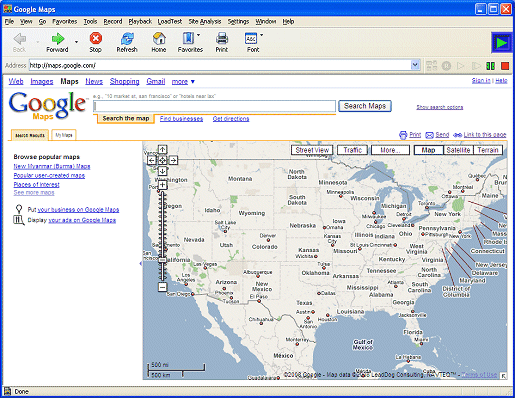Open the Favorites toolbar dropdown arrow
The height and width of the screenshot is (398, 515).
coord(199,35)
